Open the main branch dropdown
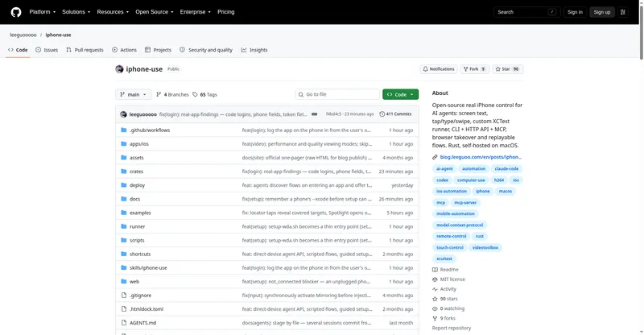The image size is (644, 335). click(133, 94)
